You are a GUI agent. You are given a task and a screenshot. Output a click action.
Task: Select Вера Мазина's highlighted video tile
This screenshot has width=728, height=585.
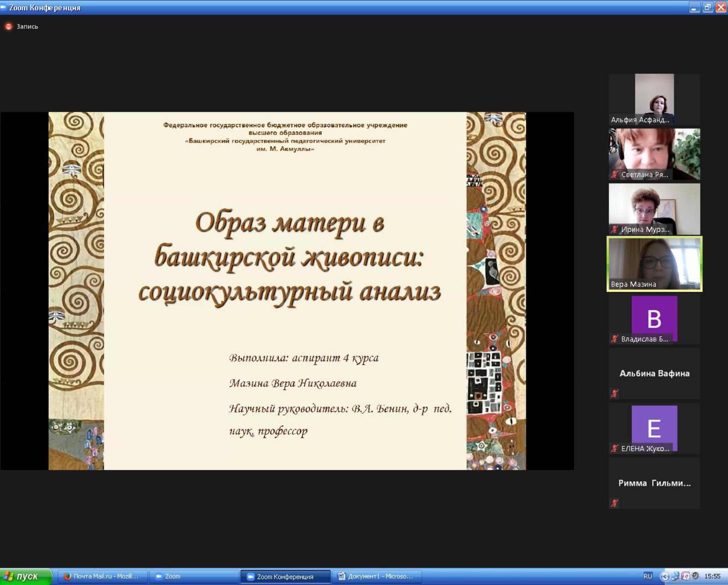654,264
